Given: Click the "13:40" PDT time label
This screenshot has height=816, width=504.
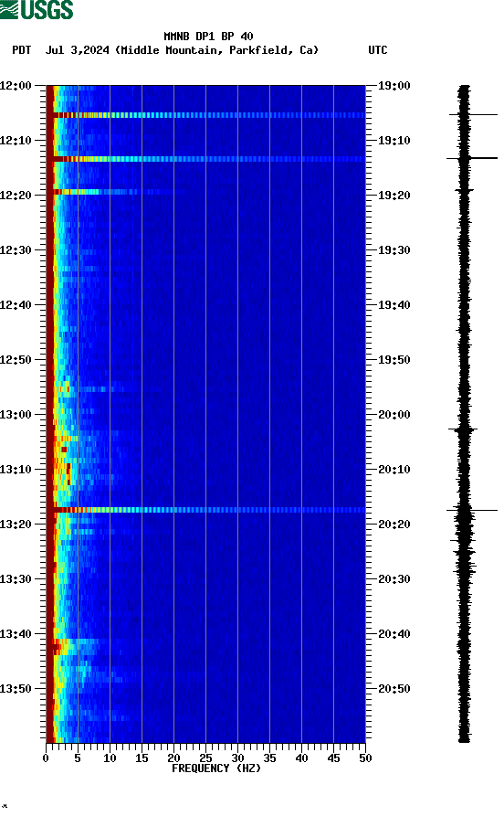Looking at the screenshot, I should coord(16,634).
